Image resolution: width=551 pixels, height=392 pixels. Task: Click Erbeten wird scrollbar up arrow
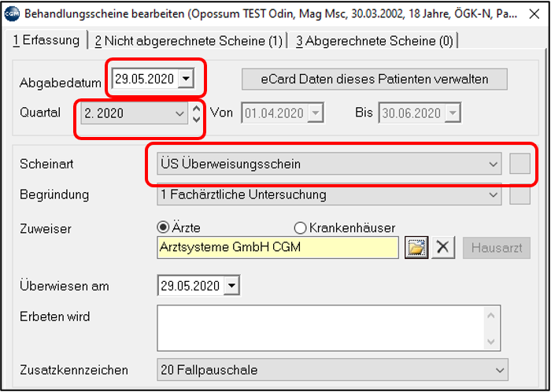[491, 315]
